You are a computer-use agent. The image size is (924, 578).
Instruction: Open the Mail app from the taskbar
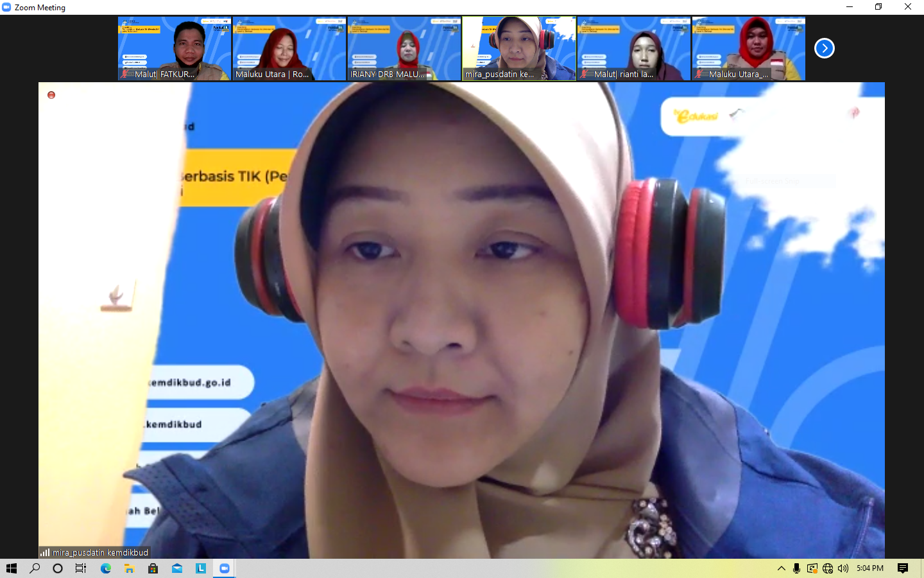pyautogui.click(x=177, y=568)
